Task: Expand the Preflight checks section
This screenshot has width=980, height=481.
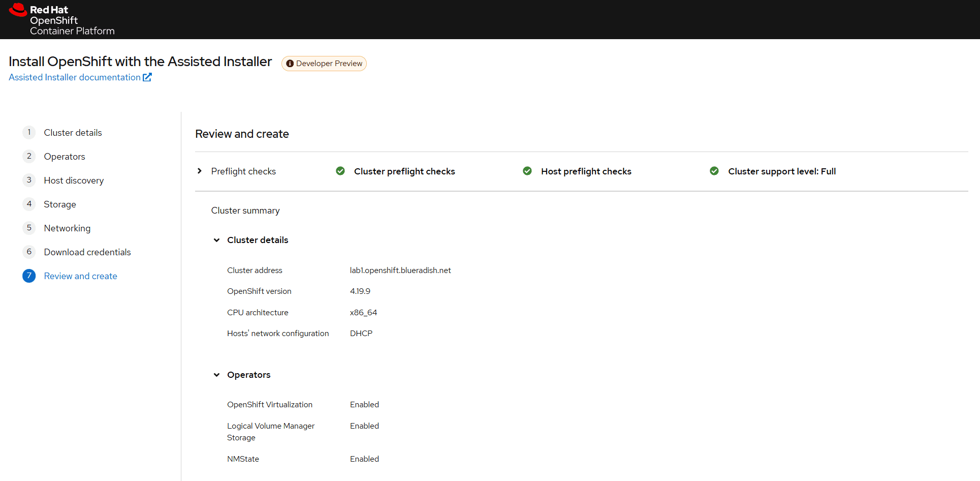Action: [x=200, y=171]
